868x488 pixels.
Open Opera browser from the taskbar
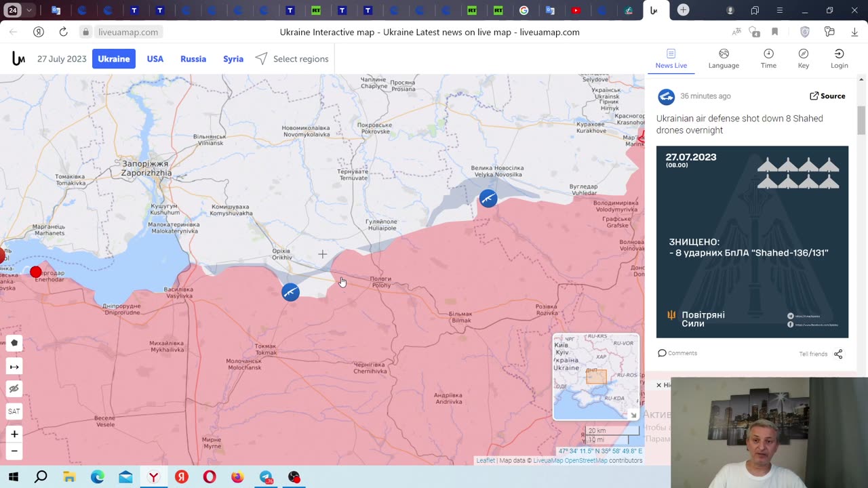click(x=210, y=477)
